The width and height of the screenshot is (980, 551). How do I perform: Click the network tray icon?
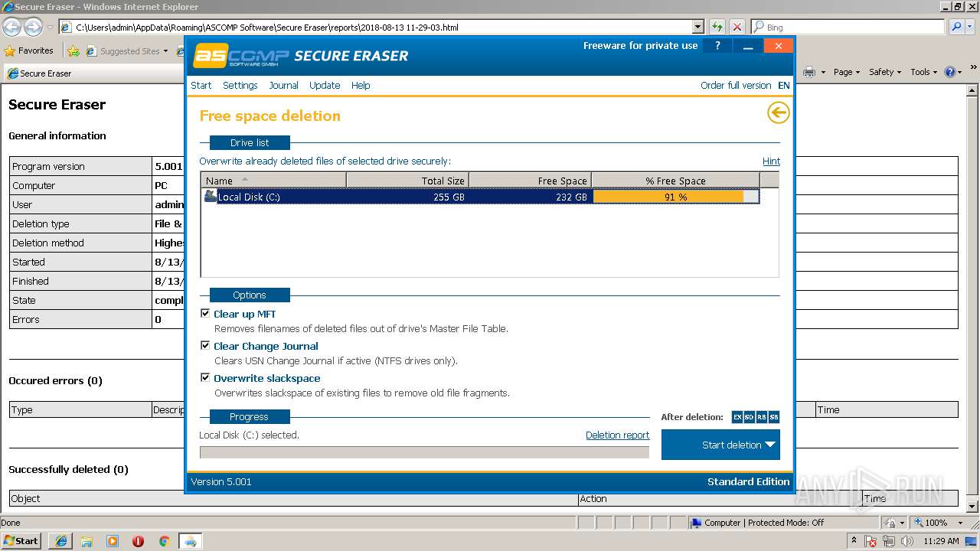coord(890,541)
